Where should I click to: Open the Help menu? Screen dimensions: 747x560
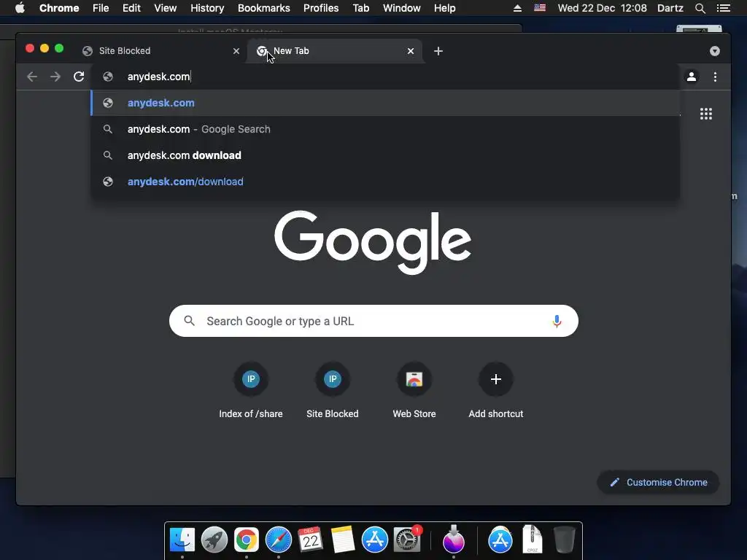pos(444,8)
